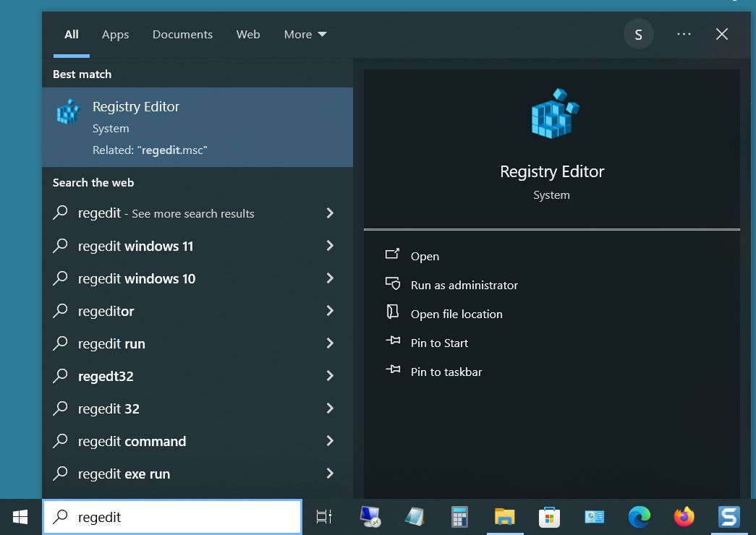Open Microsoft Edge from the taskbar
The width and height of the screenshot is (756, 535).
(639, 517)
